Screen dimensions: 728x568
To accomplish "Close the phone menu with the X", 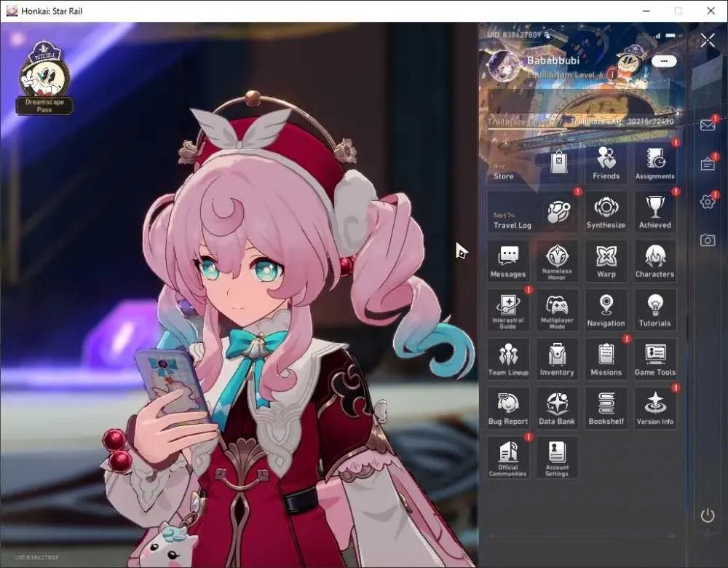I will [708, 40].
